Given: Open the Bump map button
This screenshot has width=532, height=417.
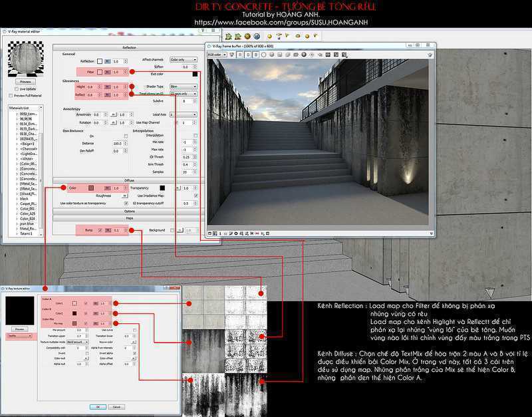Looking at the screenshot, I should pos(108,230).
